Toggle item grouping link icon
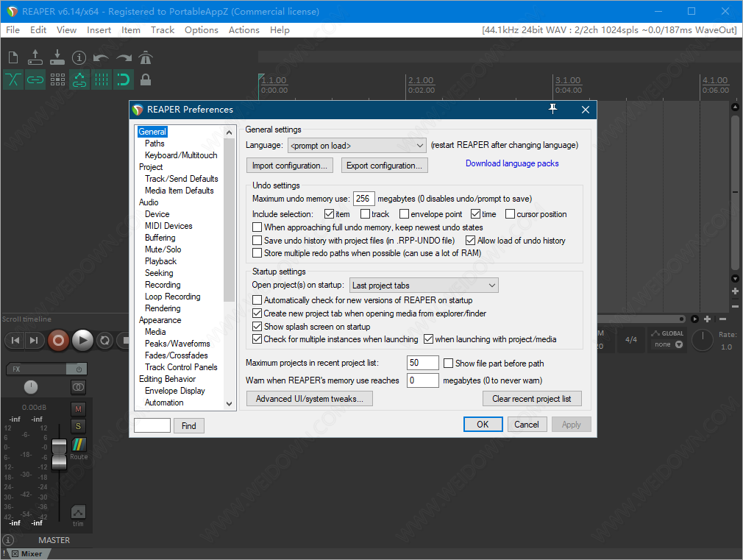 [x=35, y=79]
